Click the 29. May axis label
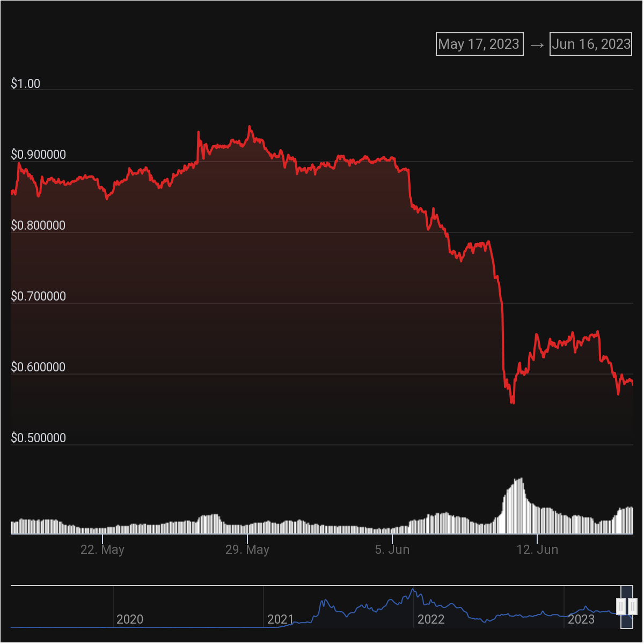 coord(248,550)
